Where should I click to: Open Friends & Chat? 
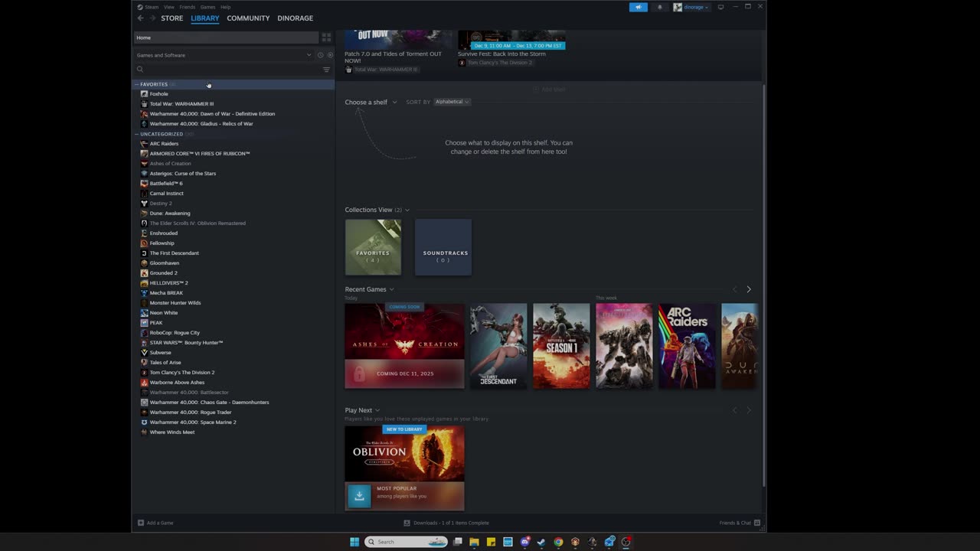740,523
